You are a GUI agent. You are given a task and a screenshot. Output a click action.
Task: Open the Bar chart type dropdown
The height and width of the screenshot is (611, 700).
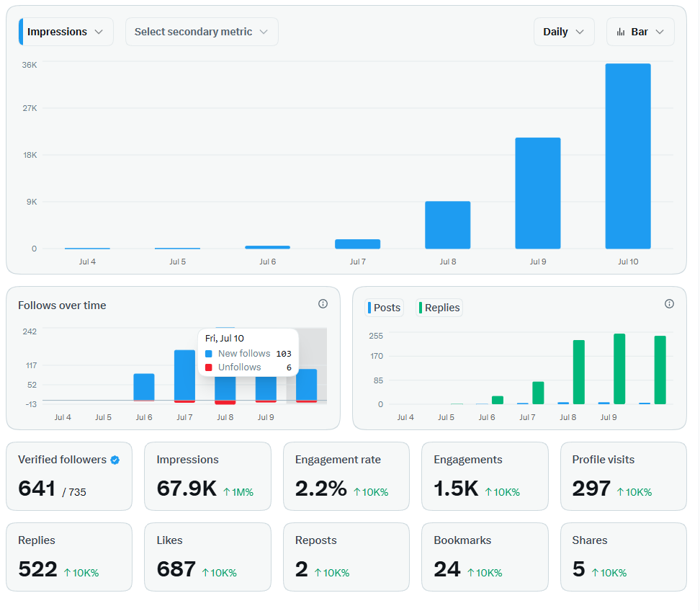click(x=640, y=32)
